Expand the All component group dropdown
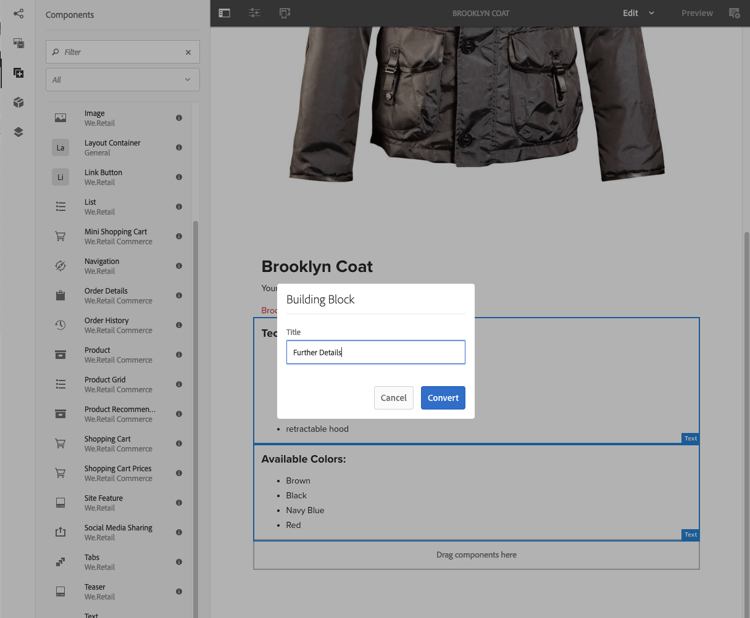 [122, 79]
